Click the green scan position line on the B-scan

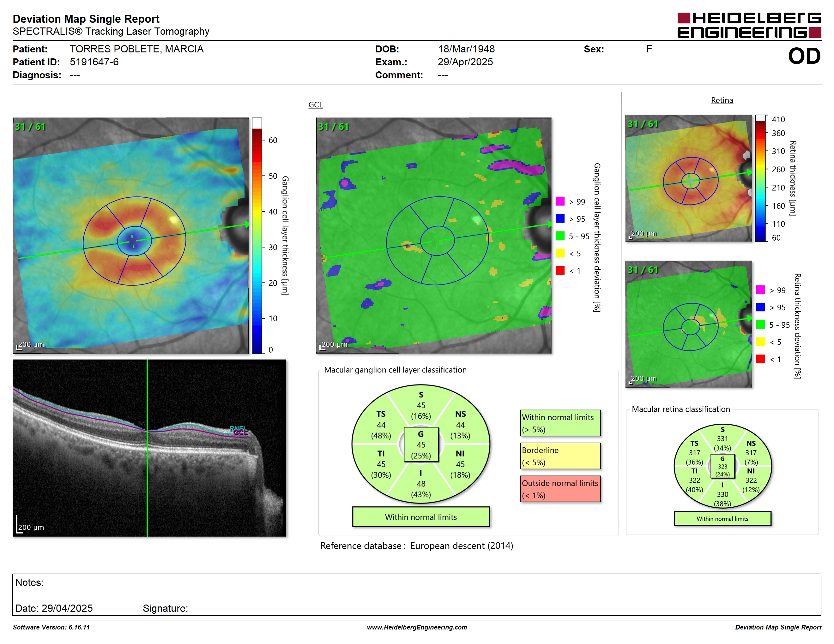point(148,448)
